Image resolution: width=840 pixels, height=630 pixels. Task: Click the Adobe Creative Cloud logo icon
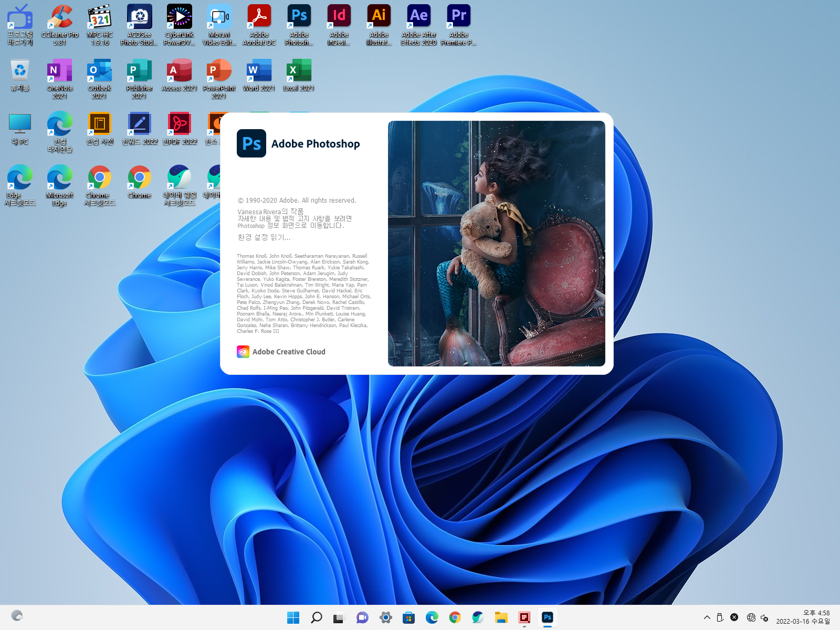tap(243, 352)
